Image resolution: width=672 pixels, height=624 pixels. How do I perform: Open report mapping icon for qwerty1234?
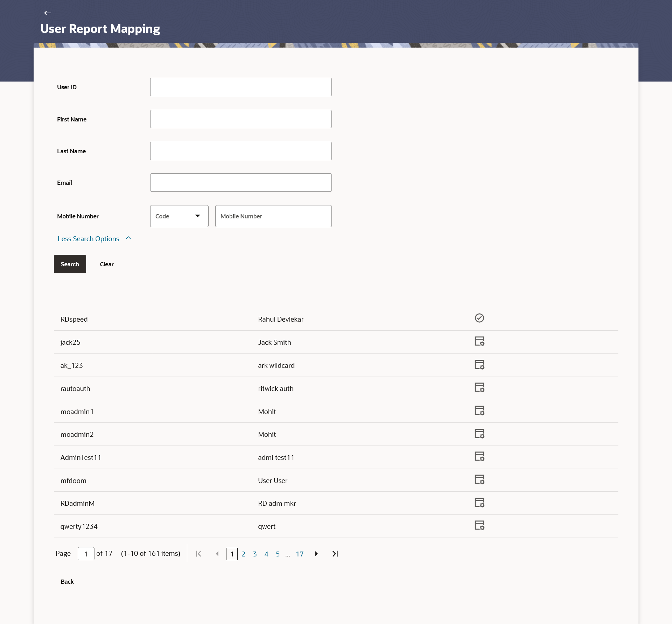pos(479,526)
